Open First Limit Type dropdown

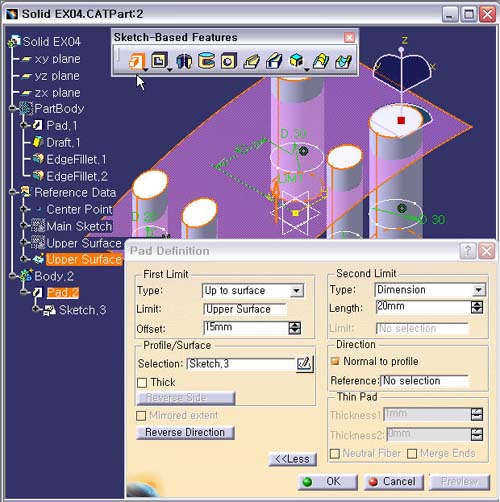pyautogui.click(x=296, y=291)
